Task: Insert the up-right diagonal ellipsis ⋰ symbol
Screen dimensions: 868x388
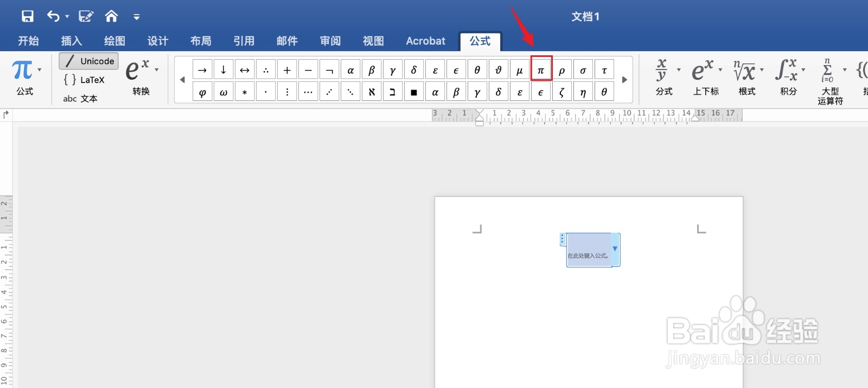Action: [329, 92]
